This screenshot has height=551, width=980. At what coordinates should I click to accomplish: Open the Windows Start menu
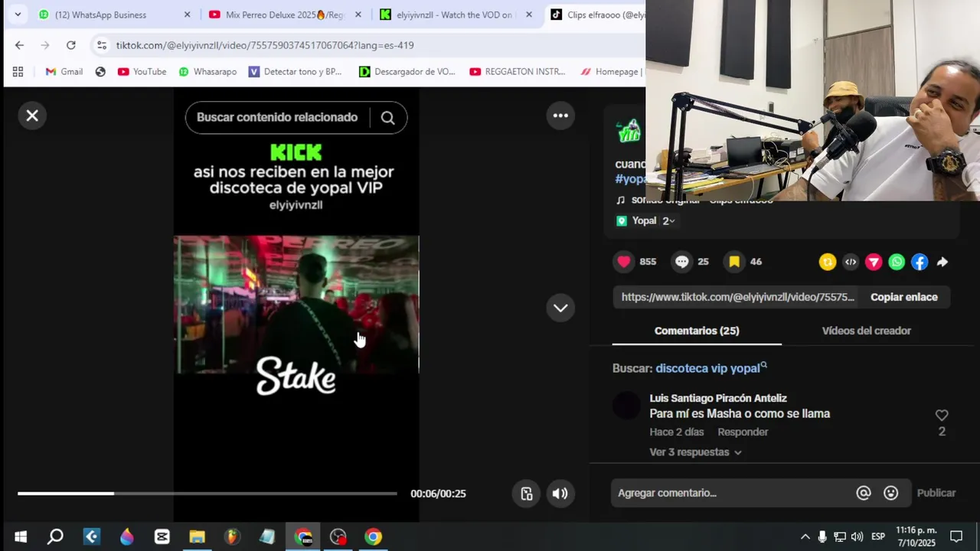[21, 536]
